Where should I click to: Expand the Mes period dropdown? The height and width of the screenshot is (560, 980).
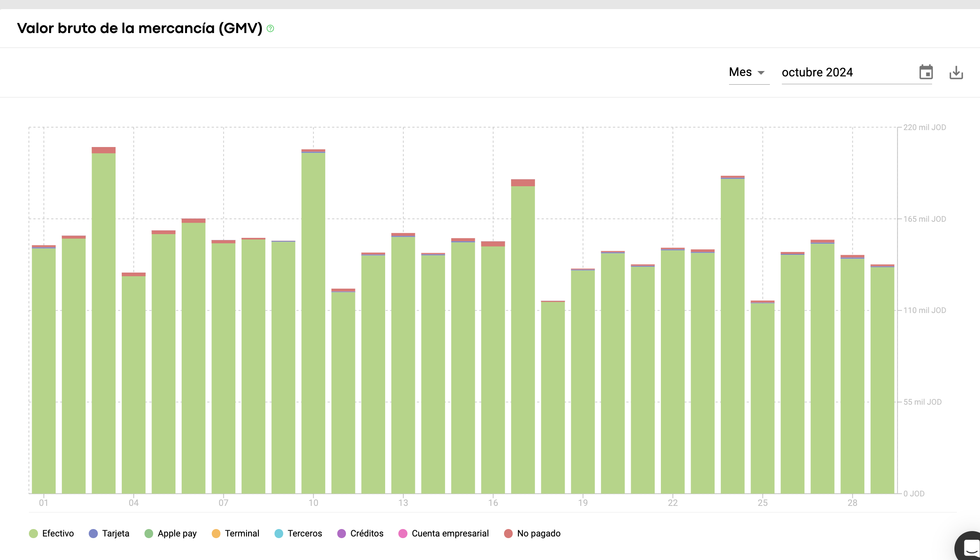click(x=740, y=72)
